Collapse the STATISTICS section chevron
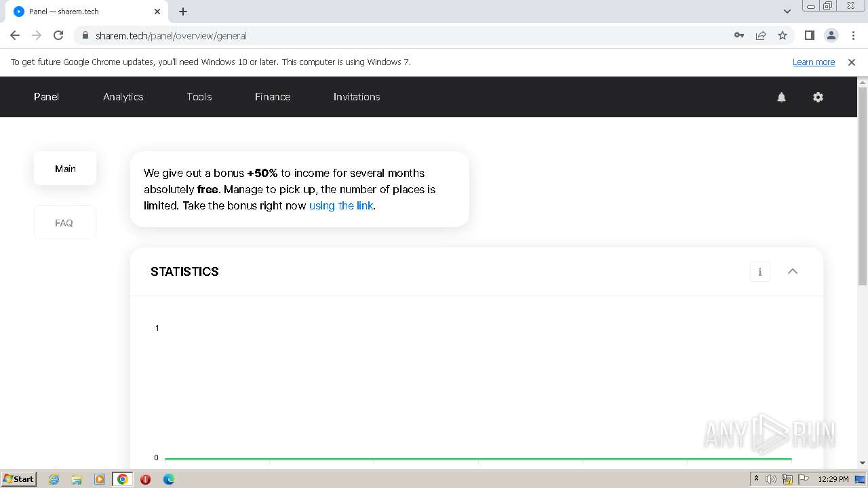Viewport: 868px width, 488px height. [793, 271]
